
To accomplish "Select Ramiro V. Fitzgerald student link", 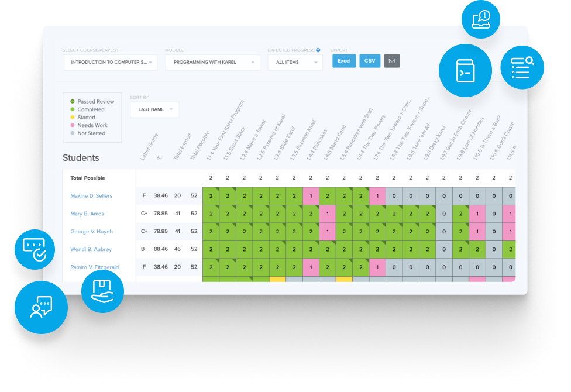I will coord(94,267).
